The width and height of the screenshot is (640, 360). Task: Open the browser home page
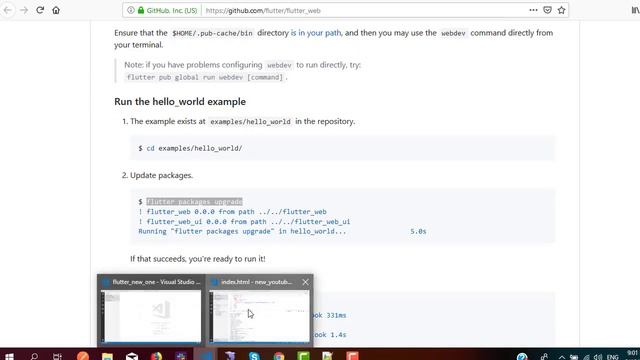(x=56, y=10)
